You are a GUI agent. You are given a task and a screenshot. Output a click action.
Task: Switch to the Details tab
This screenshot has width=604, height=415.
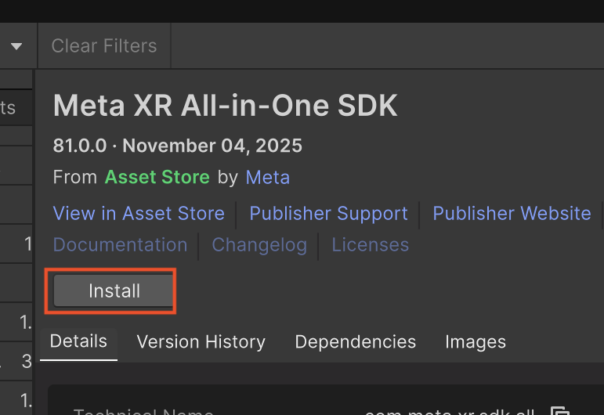pos(78,341)
